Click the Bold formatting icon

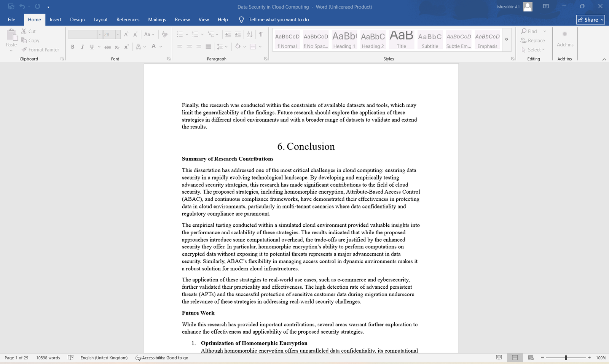click(72, 47)
